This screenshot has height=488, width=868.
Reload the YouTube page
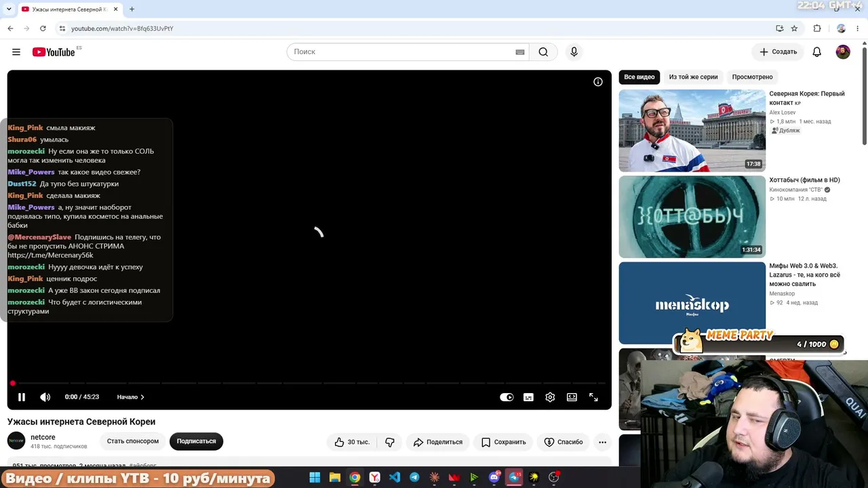[x=43, y=28]
